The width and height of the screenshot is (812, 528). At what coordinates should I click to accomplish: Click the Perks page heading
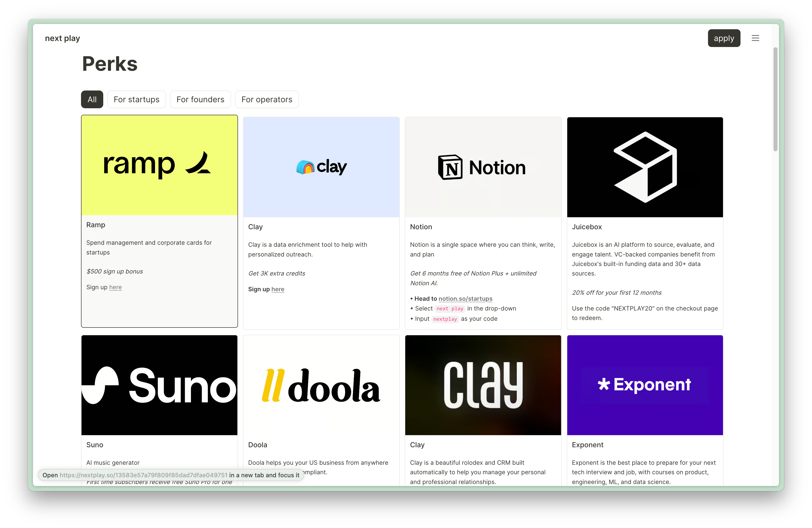109,64
